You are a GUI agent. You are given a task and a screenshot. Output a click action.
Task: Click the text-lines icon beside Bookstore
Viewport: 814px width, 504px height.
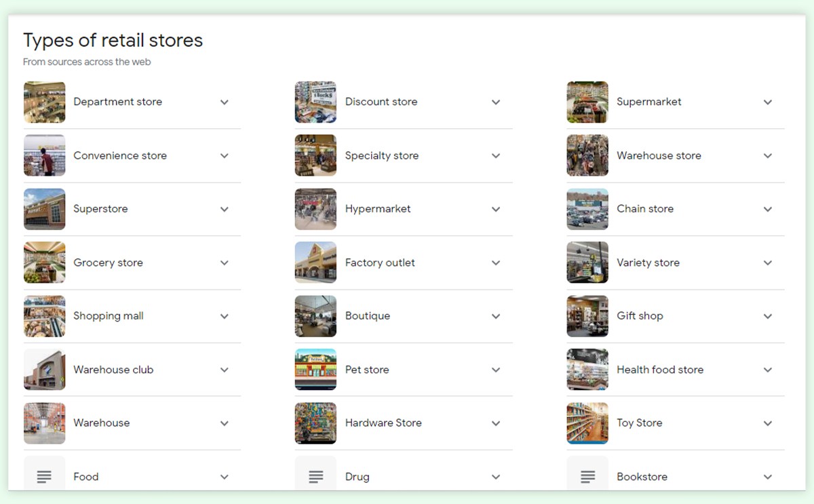587,477
